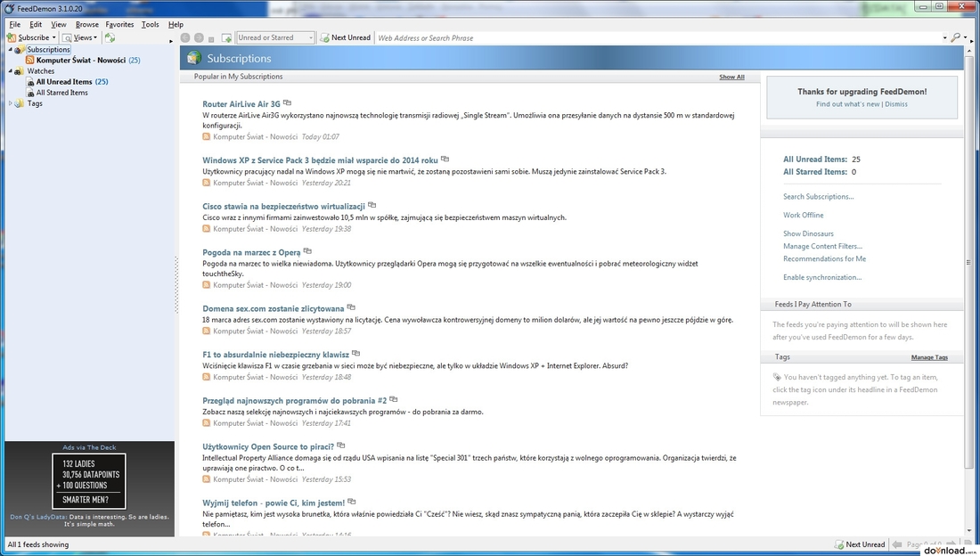980x556 pixels.
Task: Click the open-in-tab icon beside Wyjmij telefon headline
Action: point(351,502)
